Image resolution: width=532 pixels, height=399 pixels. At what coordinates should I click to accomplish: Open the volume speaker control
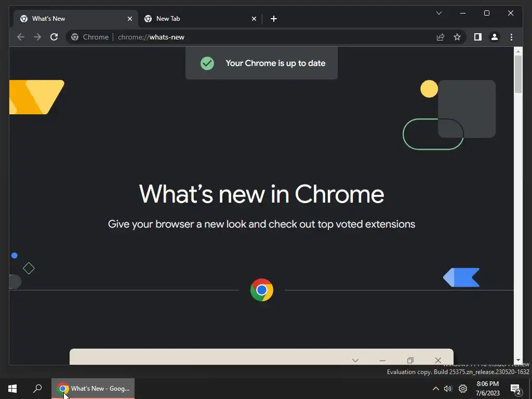coord(448,389)
